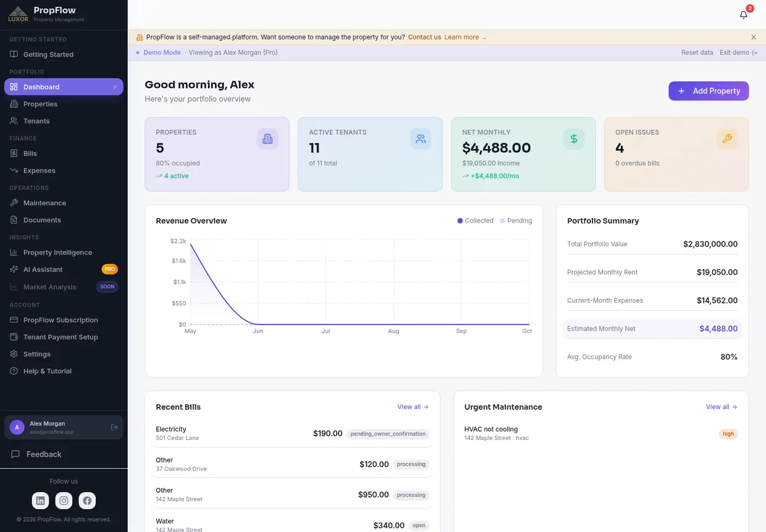This screenshot has height=532, width=766.
Task: Click the Contact us link in banner
Action: [424, 37]
